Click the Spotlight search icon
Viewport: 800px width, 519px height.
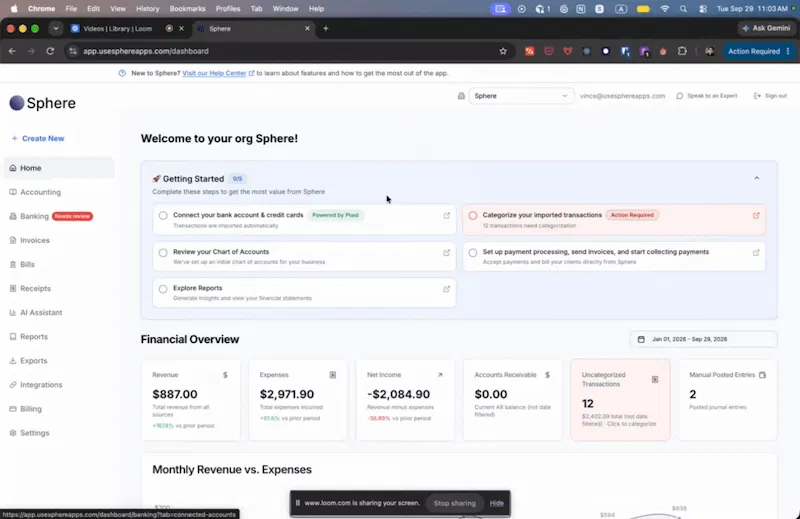pyautogui.click(x=683, y=9)
